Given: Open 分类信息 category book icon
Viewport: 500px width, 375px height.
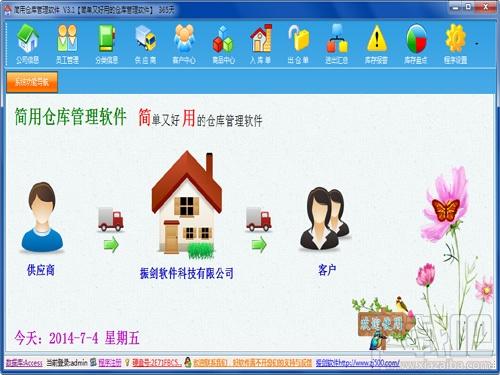Looking at the screenshot, I should pyautogui.click(x=107, y=44).
